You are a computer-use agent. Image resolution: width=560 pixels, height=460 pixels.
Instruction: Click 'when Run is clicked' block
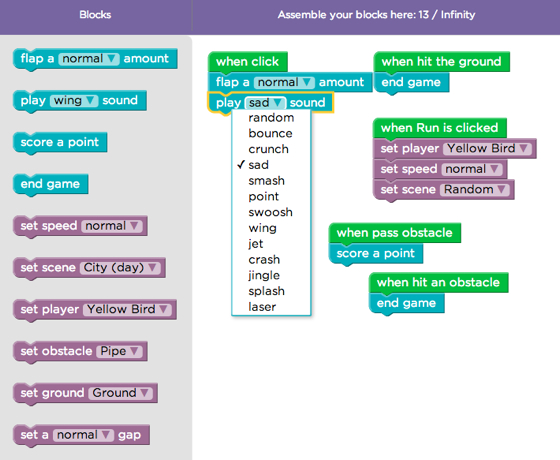pos(440,128)
